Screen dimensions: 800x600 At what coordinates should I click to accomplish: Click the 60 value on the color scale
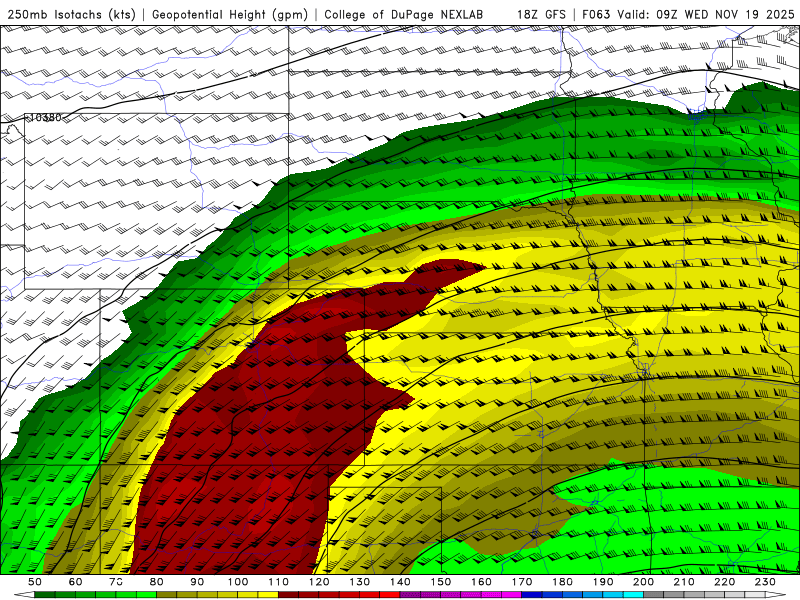coord(76,582)
